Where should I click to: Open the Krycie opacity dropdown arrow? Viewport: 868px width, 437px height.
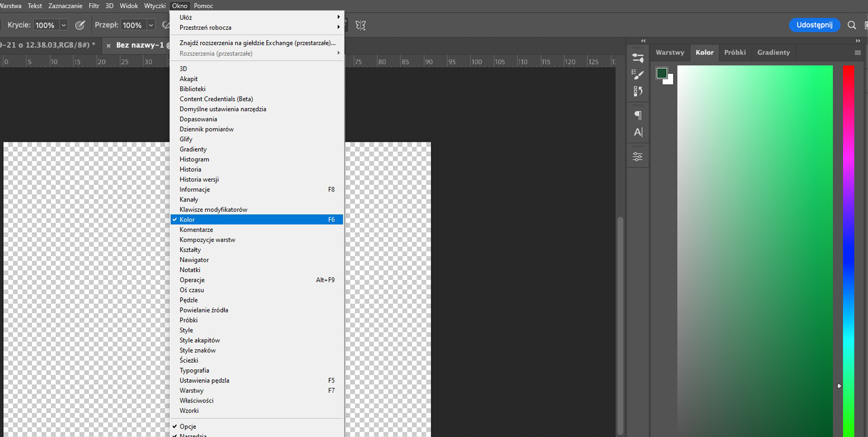click(64, 25)
